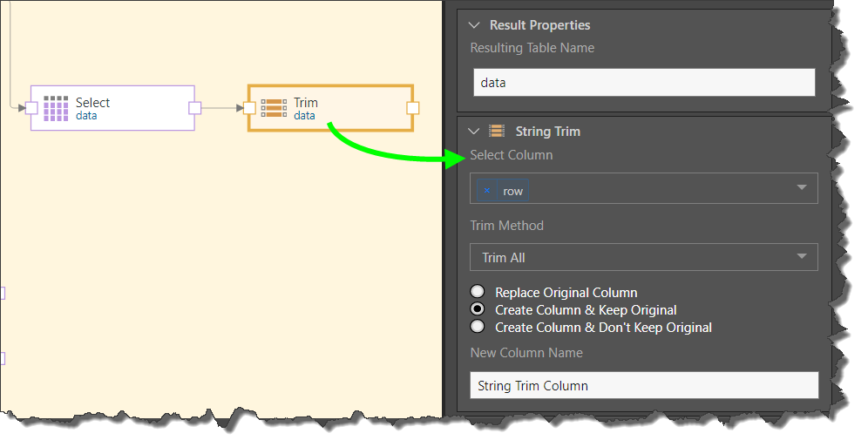Viewport: 868px width, 447px height.
Task: Open the Select Column dropdown arrow
Action: coord(801,187)
